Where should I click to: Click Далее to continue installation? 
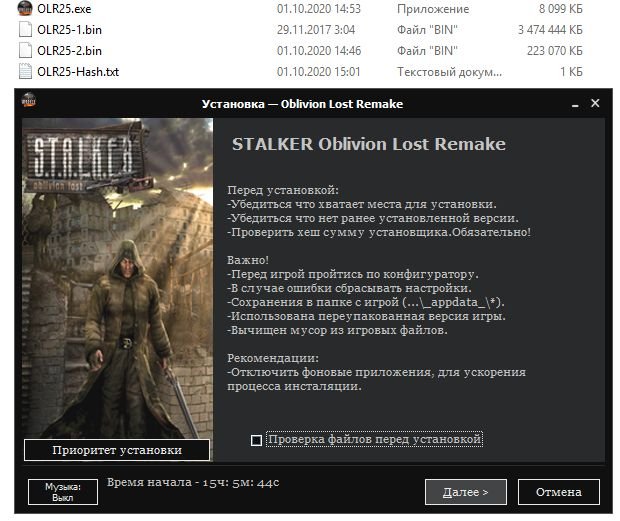pos(466,492)
